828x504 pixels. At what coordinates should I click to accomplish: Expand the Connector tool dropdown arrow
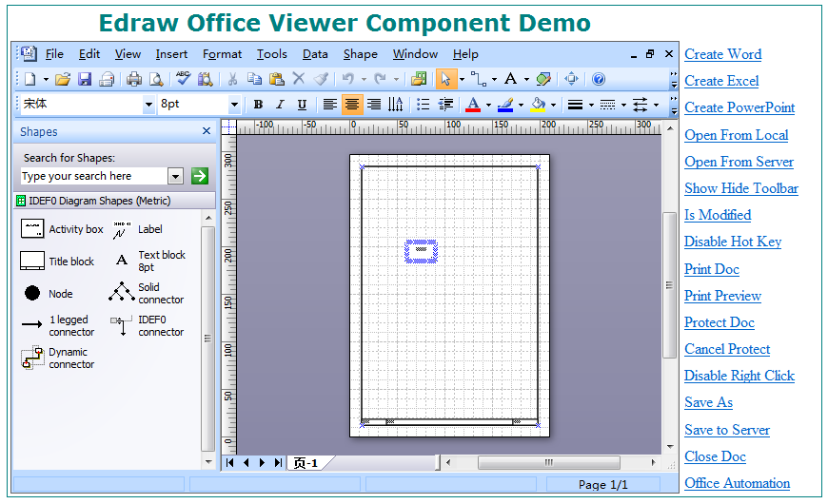click(x=494, y=80)
